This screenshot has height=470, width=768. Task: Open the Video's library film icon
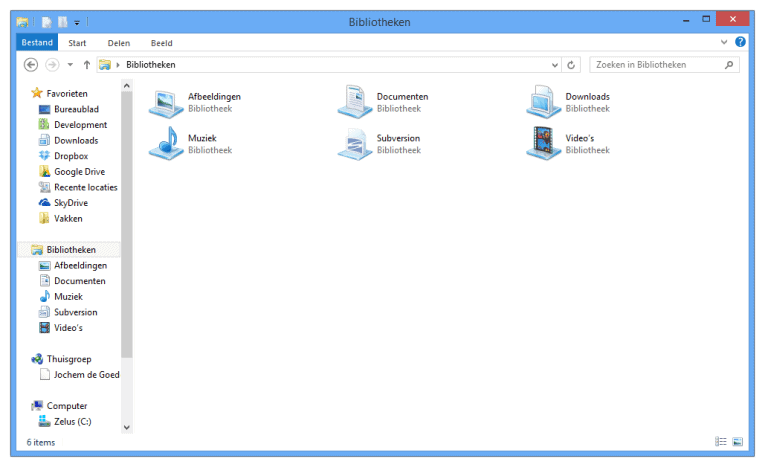point(544,143)
